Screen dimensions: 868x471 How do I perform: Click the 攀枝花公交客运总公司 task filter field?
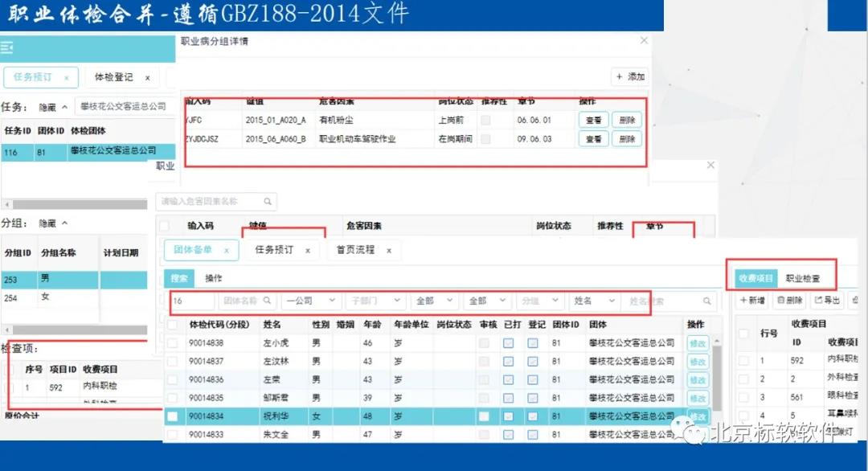tap(124, 106)
